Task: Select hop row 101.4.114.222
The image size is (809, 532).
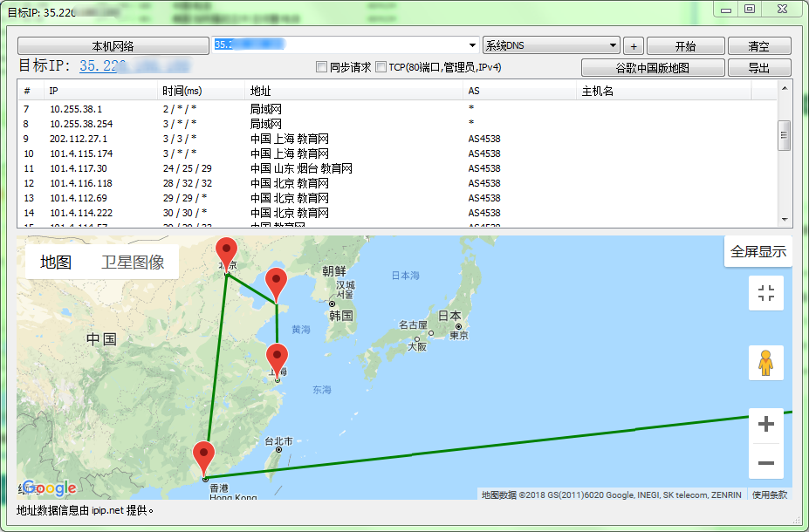Action: [x=397, y=213]
